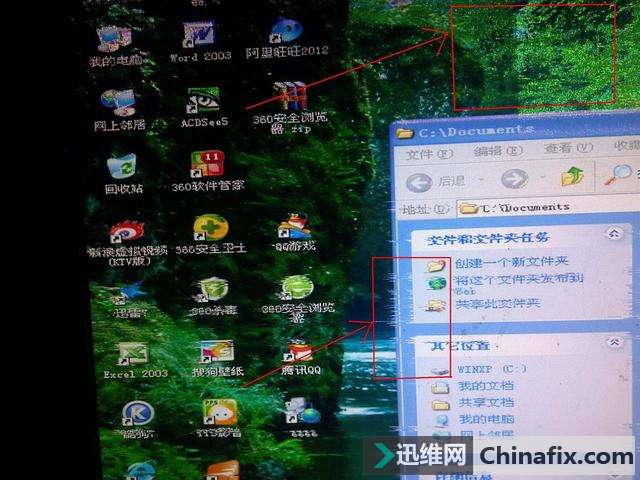Viewport: 640px width, 480px height.
Task: Click the 迅雷7 blue bird icon
Action: point(131,293)
